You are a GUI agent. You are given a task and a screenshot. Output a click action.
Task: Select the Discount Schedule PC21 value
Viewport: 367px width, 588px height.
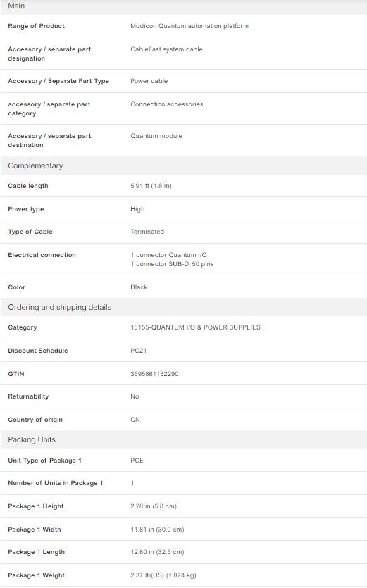click(139, 351)
